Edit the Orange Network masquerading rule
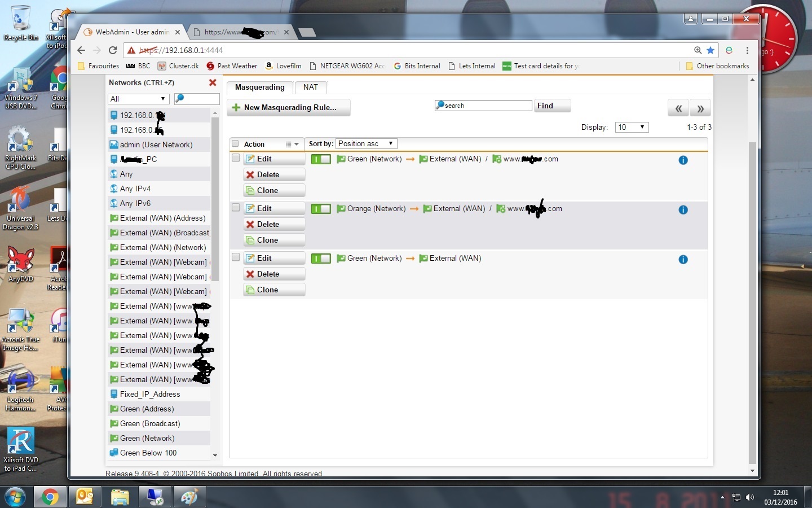Viewport: 812px width, 508px height. 274,209
